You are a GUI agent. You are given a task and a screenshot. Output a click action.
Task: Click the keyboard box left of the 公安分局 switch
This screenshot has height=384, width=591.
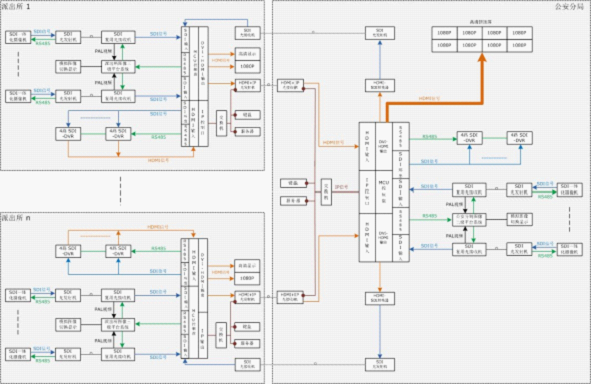pyautogui.click(x=293, y=183)
